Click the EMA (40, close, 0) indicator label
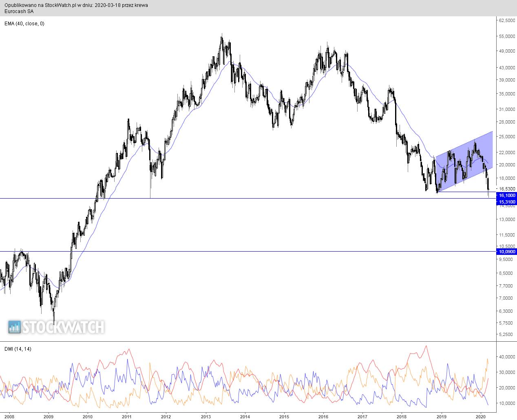 point(24,24)
